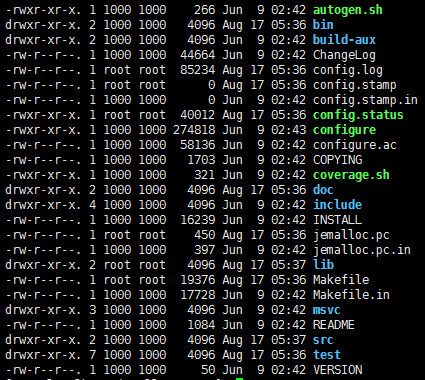Select the file size 397

coord(205,250)
